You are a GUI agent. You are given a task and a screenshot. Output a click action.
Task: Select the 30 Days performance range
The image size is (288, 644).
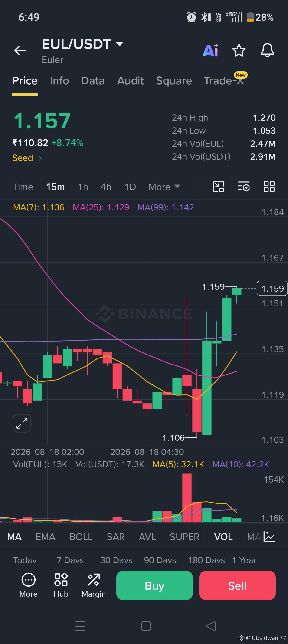[x=116, y=560]
